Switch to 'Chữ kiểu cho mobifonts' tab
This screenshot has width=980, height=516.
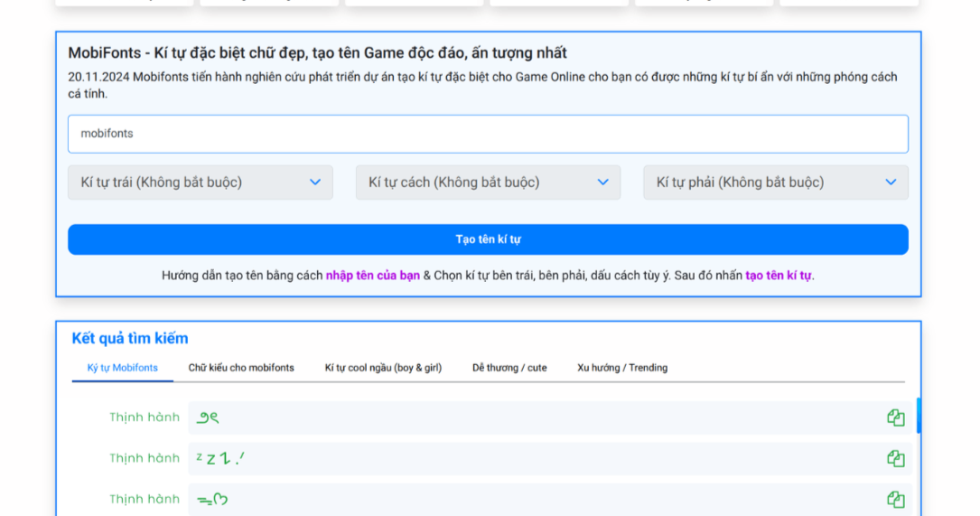(x=241, y=368)
